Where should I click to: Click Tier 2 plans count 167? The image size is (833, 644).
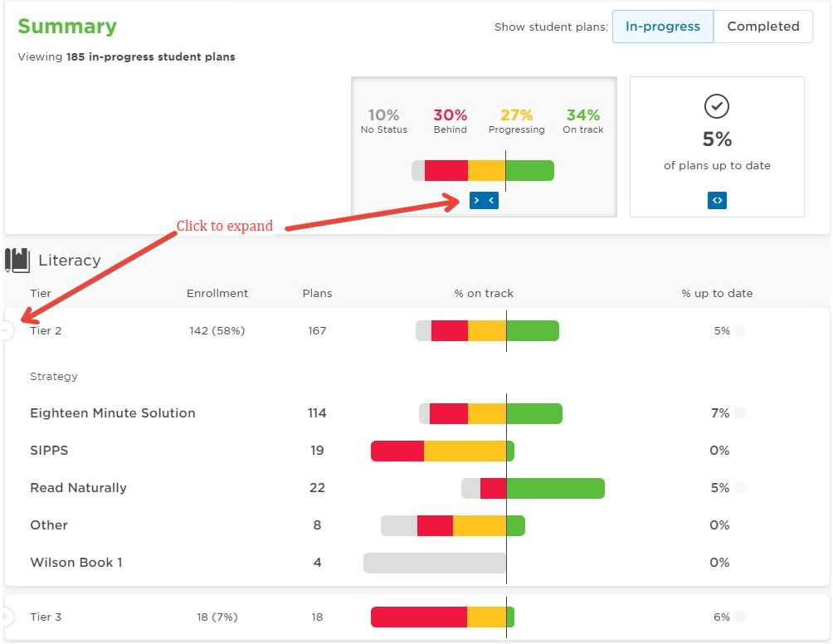[317, 330]
